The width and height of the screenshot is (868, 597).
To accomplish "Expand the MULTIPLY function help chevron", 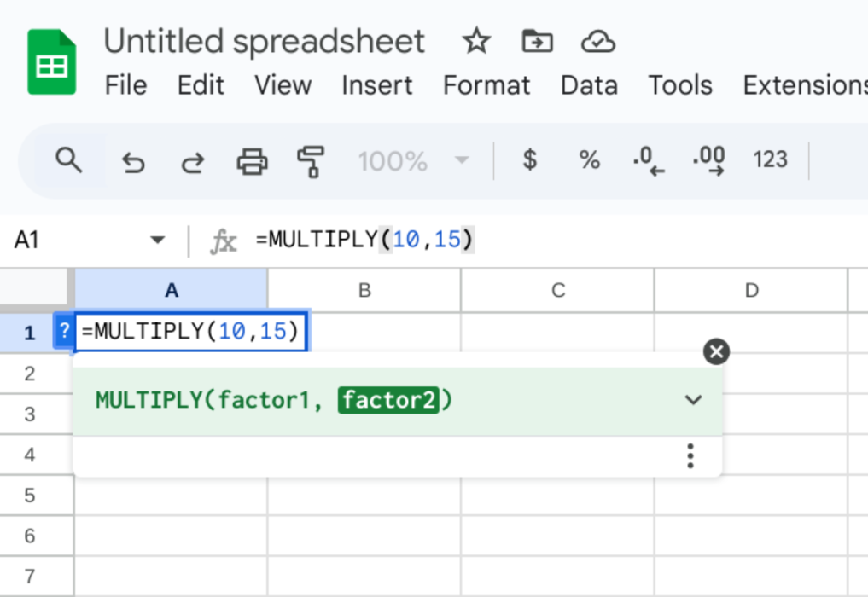I will (693, 400).
